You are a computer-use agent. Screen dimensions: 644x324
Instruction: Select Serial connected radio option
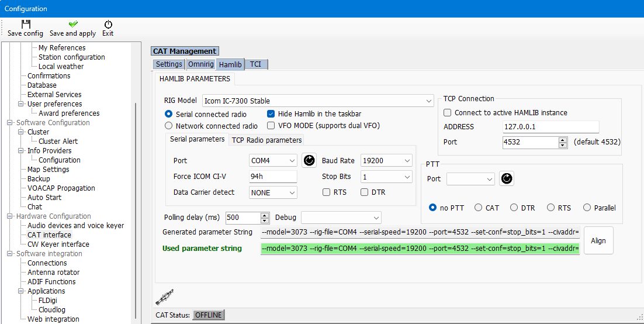tap(168, 114)
